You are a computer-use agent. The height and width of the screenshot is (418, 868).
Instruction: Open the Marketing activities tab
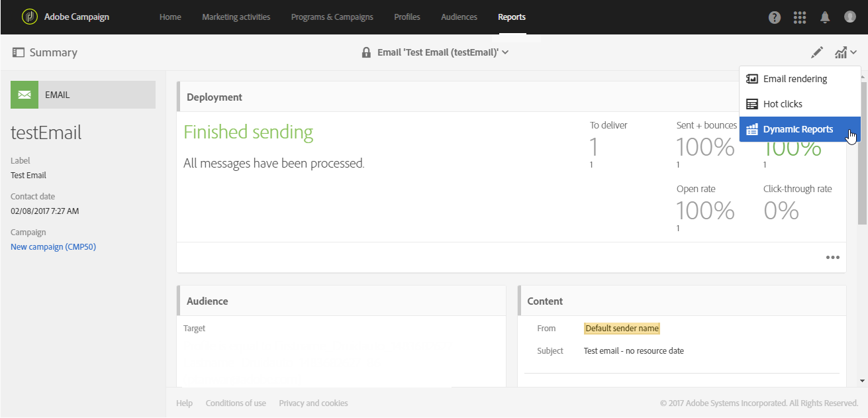tap(236, 17)
